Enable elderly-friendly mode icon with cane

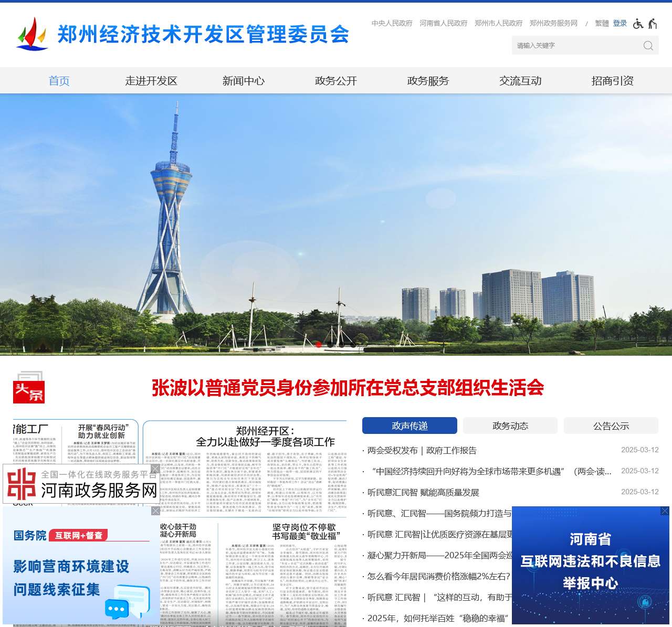click(x=653, y=24)
